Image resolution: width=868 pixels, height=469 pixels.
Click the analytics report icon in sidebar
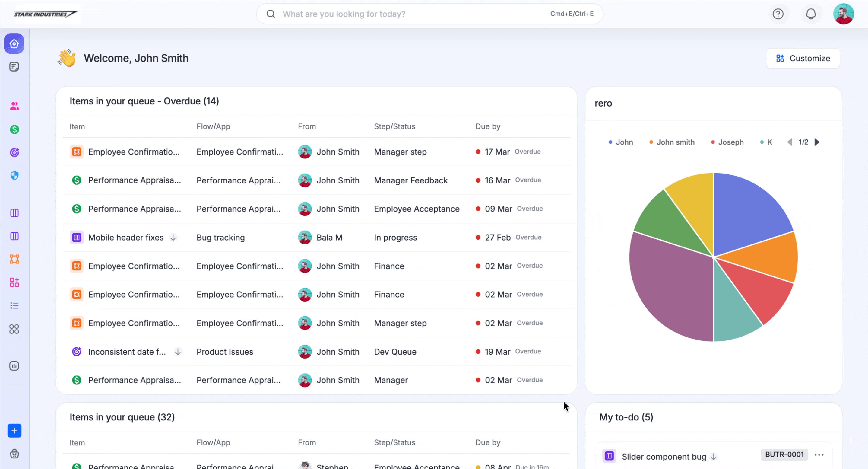(14, 366)
